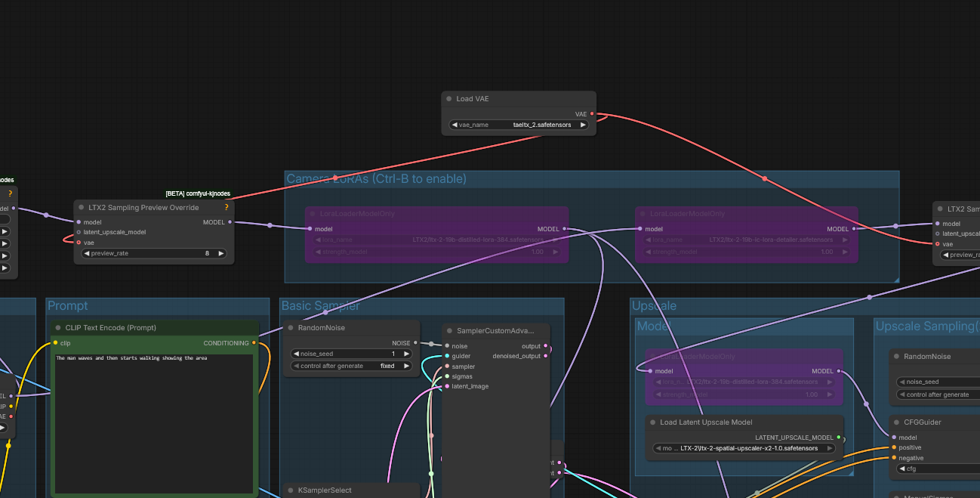980x498 pixels.
Task: Select the Prompt group title
Action: (68, 305)
